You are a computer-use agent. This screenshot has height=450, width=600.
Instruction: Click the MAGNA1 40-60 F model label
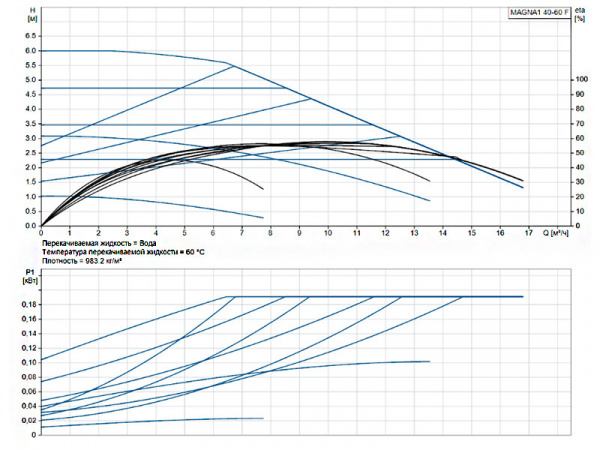coord(538,13)
